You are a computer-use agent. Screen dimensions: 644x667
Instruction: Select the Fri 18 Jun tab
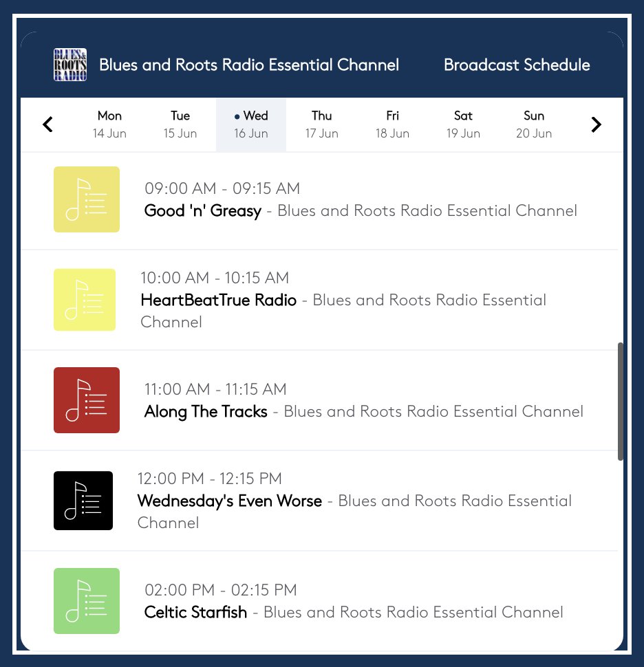click(393, 124)
